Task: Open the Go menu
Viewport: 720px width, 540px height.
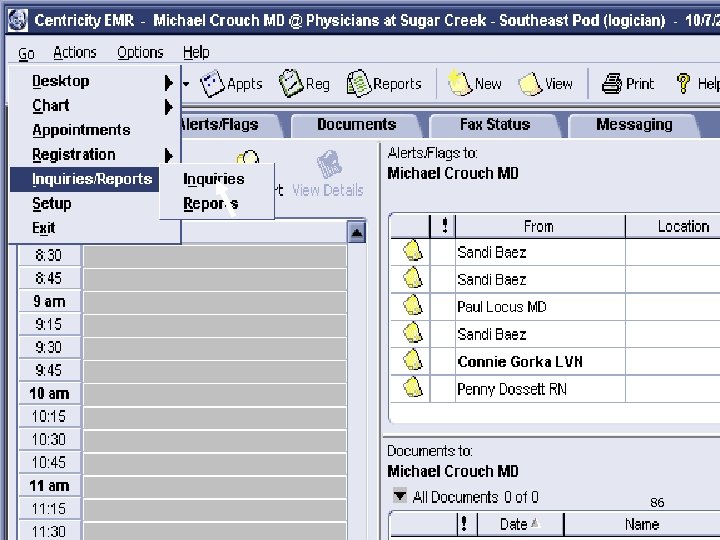Action: click(x=26, y=53)
